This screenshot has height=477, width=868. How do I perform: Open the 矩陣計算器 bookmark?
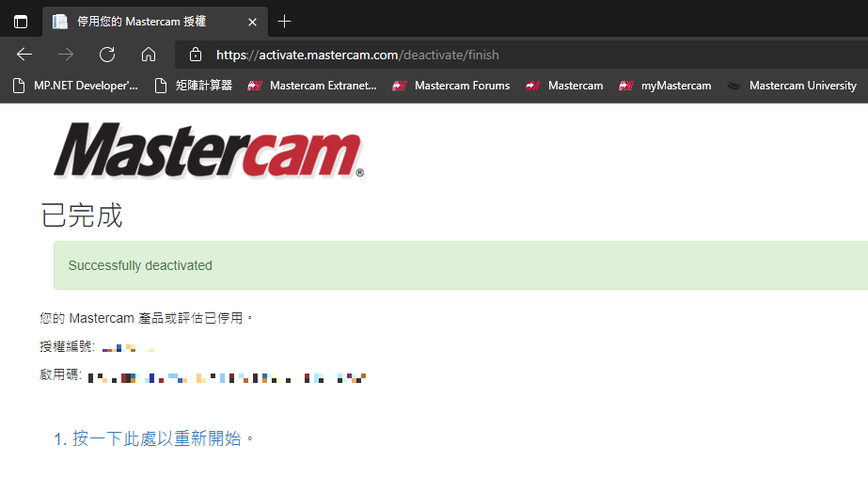pos(193,86)
